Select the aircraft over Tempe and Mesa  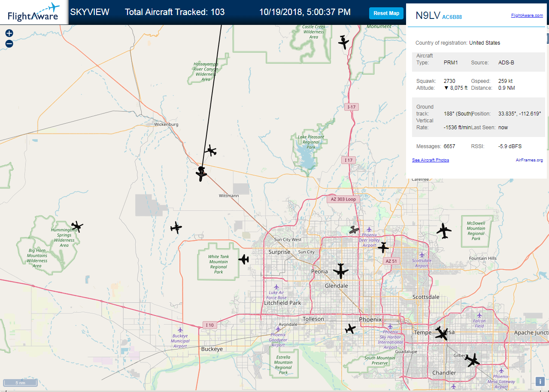tap(441, 333)
